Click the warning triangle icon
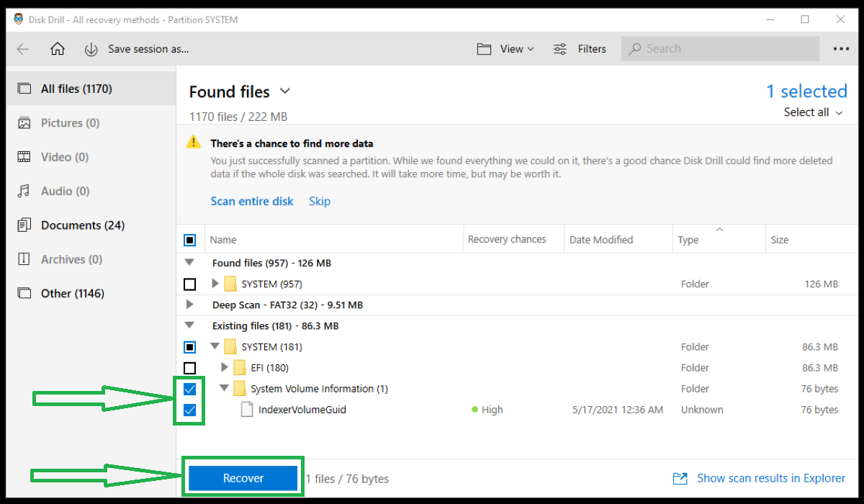 [194, 142]
